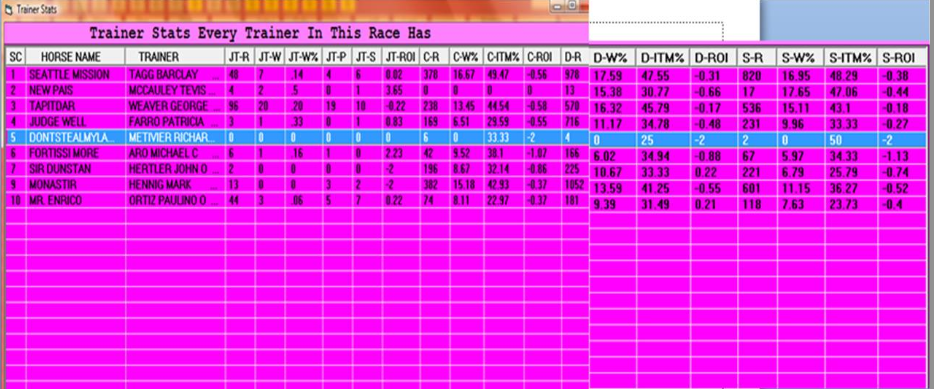Click the D-ROI column header
This screenshot has height=389, width=934.
coord(714,58)
